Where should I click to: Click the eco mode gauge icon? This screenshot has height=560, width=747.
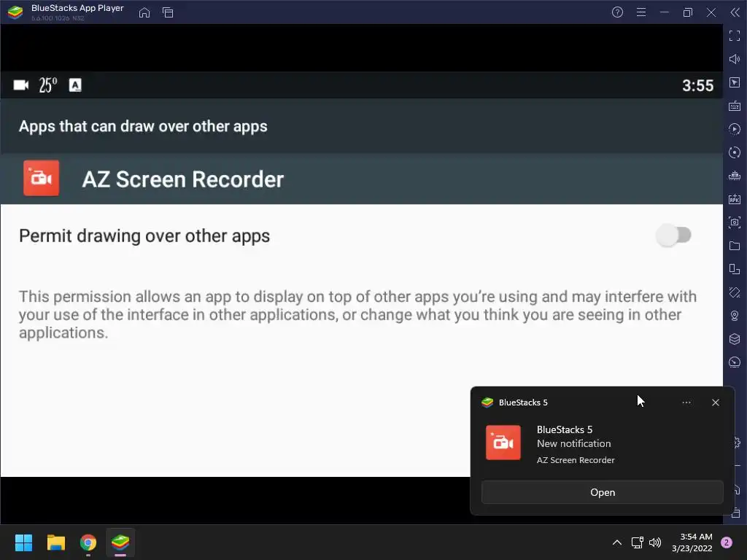point(735,362)
